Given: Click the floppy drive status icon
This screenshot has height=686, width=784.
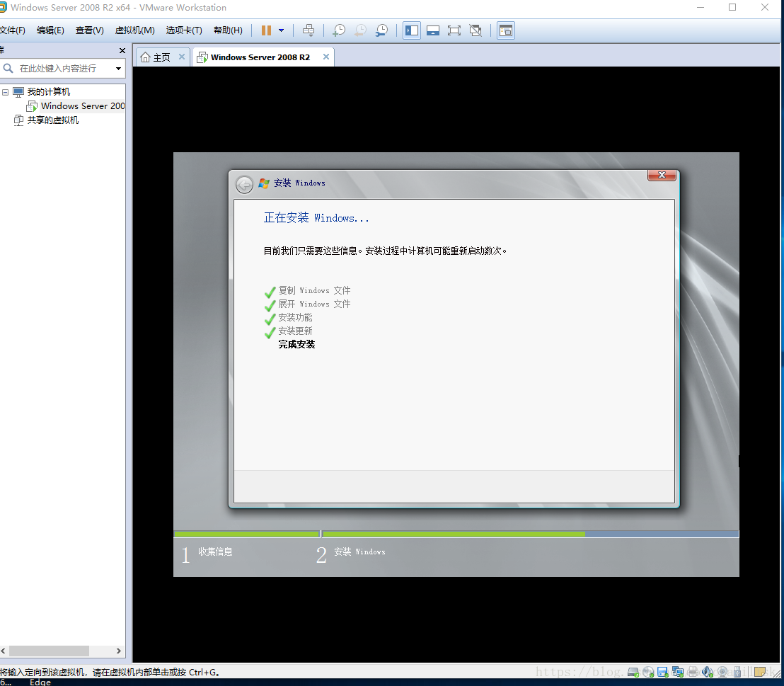Looking at the screenshot, I should pos(663,672).
